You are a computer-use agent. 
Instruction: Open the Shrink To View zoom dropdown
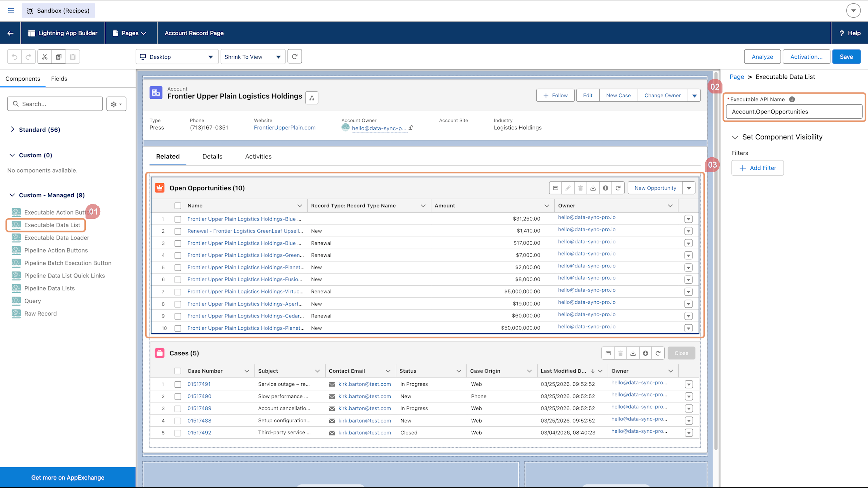click(x=253, y=56)
